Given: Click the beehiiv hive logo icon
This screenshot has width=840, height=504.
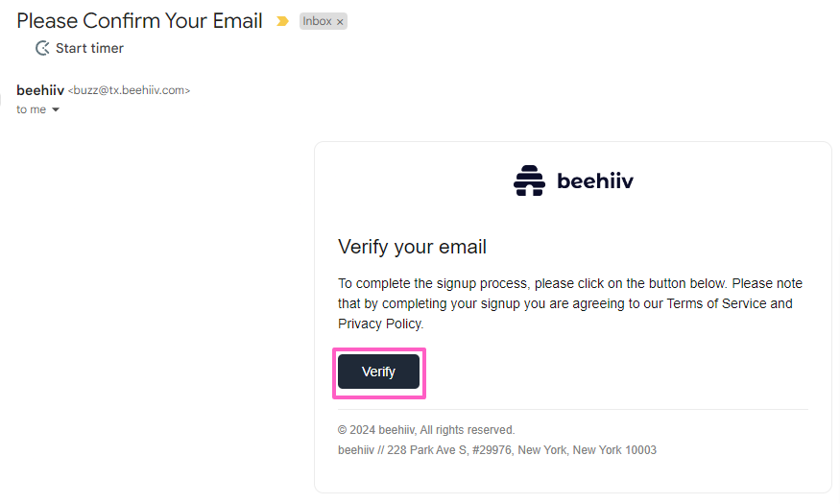Looking at the screenshot, I should click(529, 180).
